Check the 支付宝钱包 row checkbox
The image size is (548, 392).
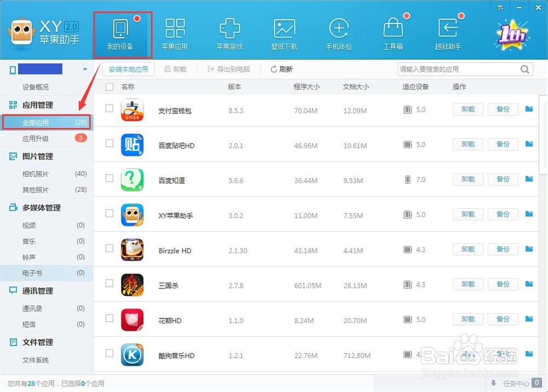click(110, 109)
